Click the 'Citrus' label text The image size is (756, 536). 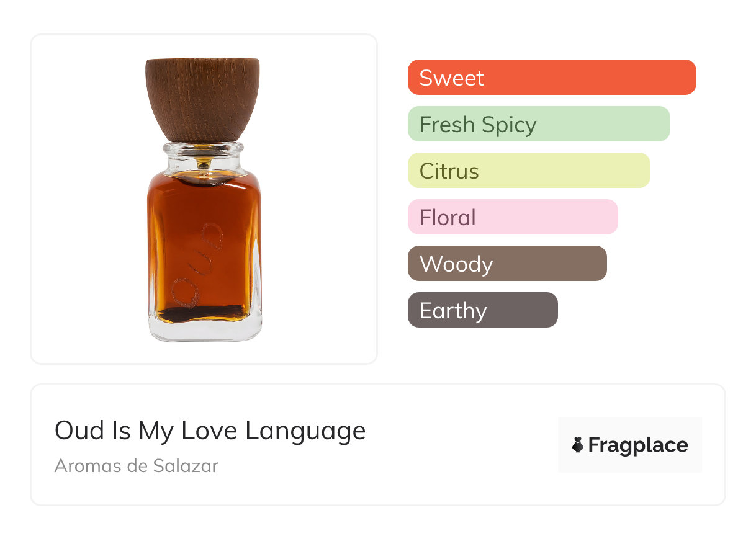coord(449,171)
